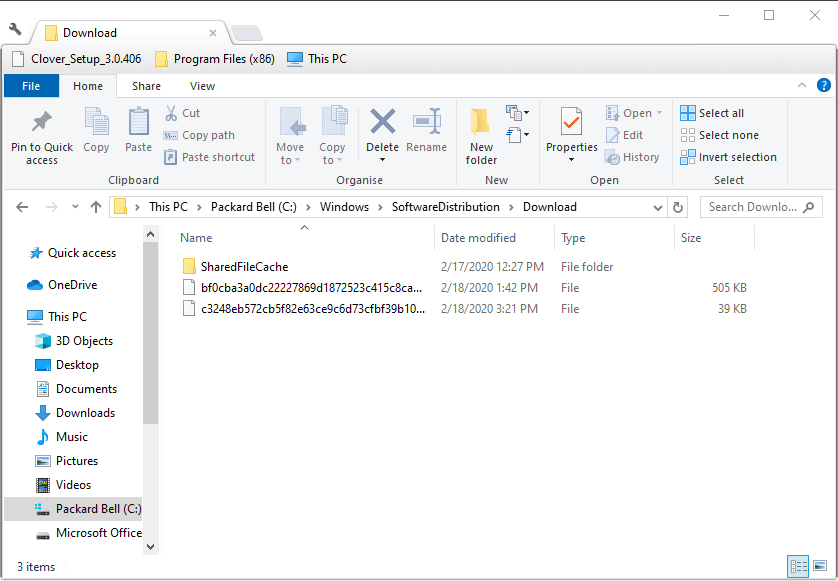838x581 pixels.
Task: Choose Copy path in Clipboard group
Action: (199, 135)
